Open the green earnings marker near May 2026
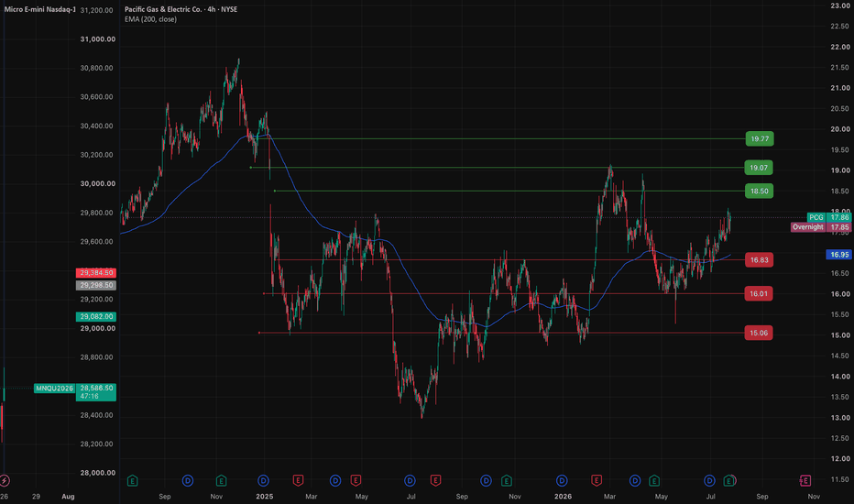This screenshot has height=504, width=854. pos(654,480)
